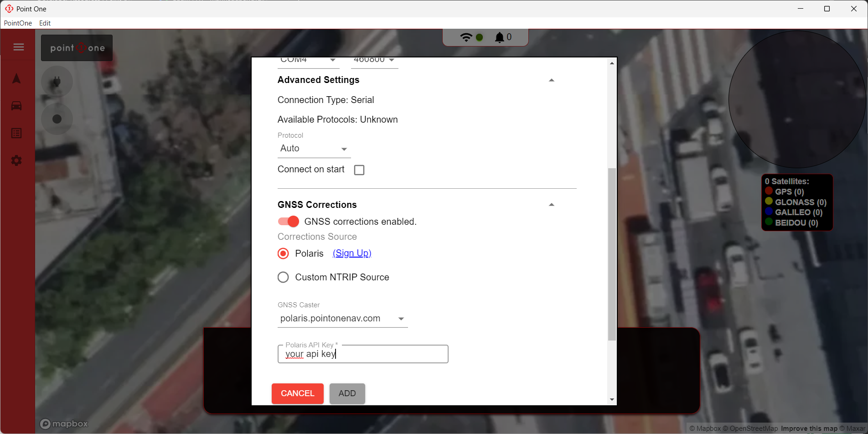Click the Point One app icon in title bar

[x=9, y=9]
